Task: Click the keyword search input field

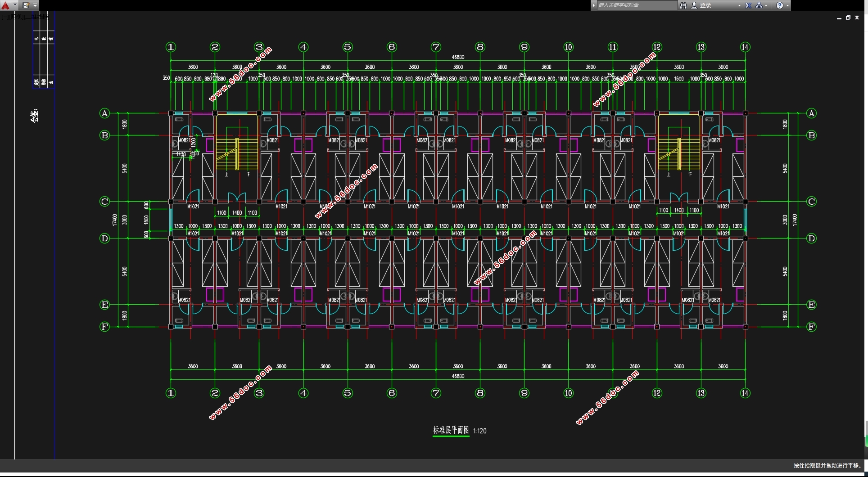Action: pyautogui.click(x=636, y=5)
